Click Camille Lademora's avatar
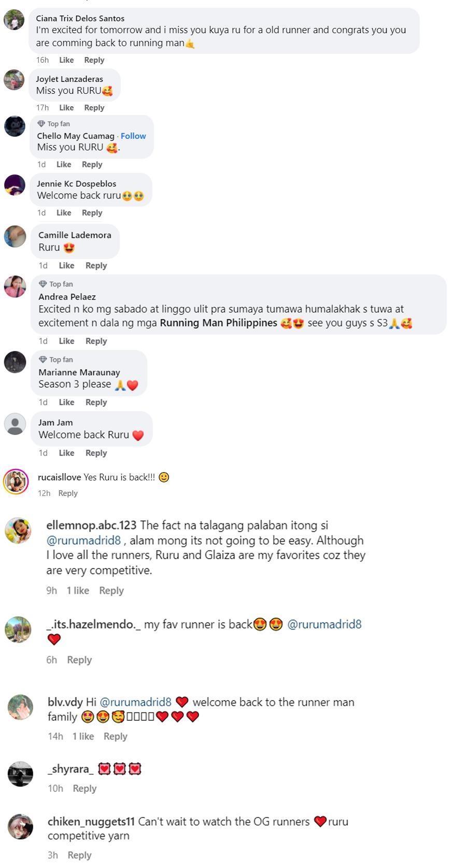 tap(15, 236)
